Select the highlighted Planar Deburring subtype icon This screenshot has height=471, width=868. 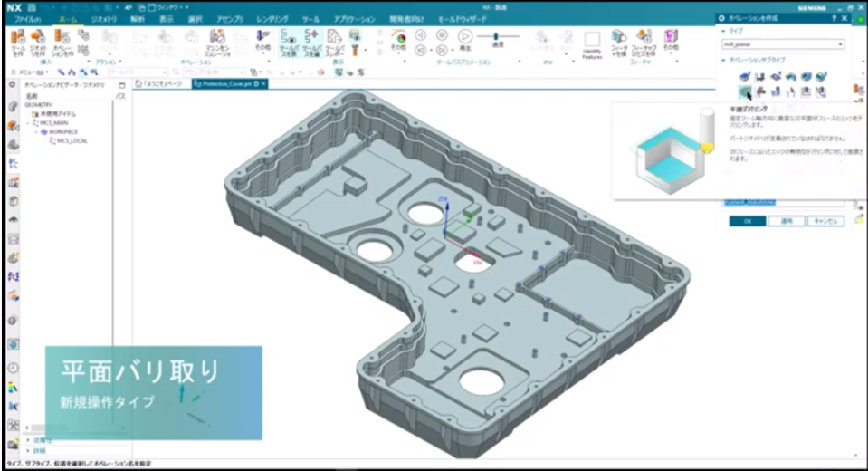(745, 91)
